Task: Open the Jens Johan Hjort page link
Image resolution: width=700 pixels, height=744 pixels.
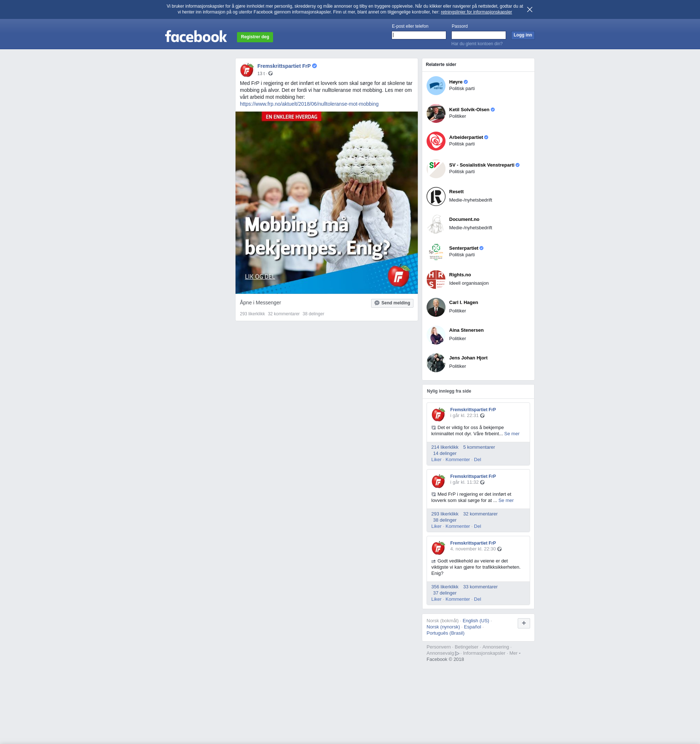Action: pyautogui.click(x=468, y=358)
